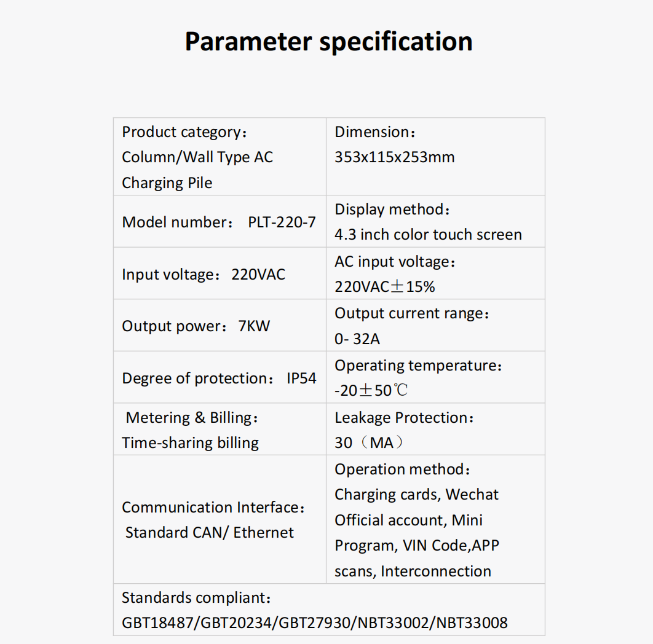653x644 pixels.
Task: Select the Model number PLT-220-7 cell
Action: 220,221
